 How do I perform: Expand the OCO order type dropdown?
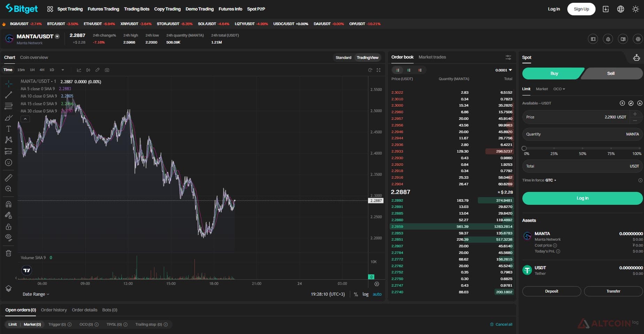pos(559,89)
